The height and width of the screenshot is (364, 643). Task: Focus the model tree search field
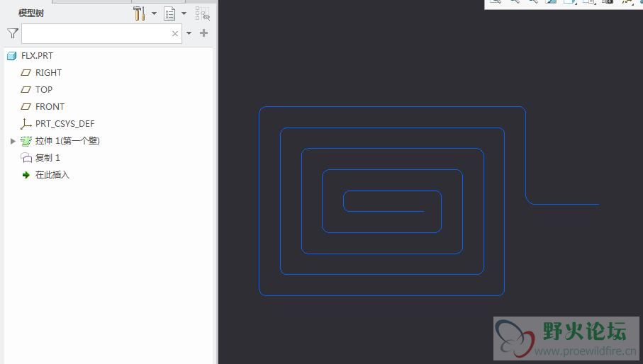pos(101,33)
